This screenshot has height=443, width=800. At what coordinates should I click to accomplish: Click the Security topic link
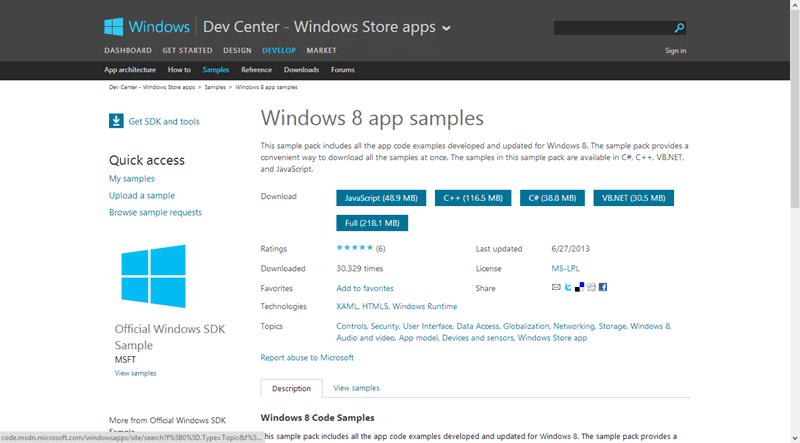[384, 326]
